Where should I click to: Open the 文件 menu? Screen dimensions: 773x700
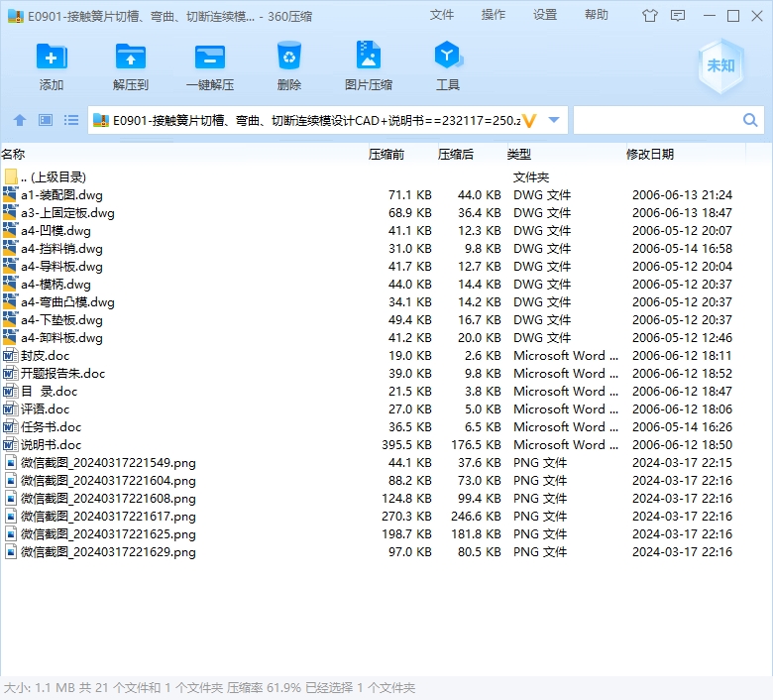click(442, 15)
